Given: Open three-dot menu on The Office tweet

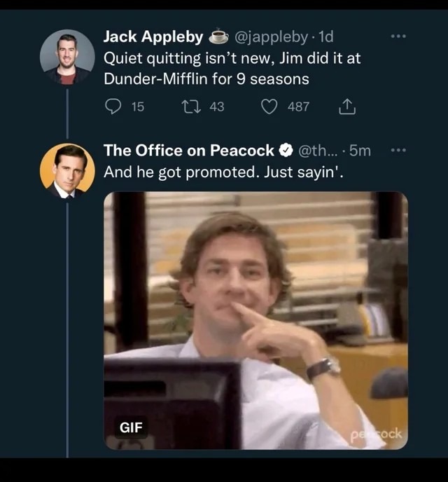Looking at the screenshot, I should pyautogui.click(x=398, y=150).
